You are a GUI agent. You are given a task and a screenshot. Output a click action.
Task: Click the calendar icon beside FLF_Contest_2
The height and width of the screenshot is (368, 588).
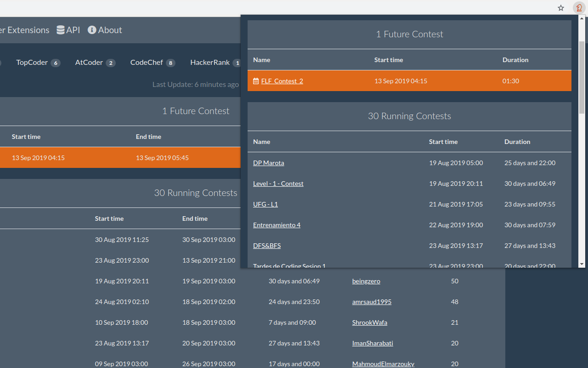pos(256,81)
